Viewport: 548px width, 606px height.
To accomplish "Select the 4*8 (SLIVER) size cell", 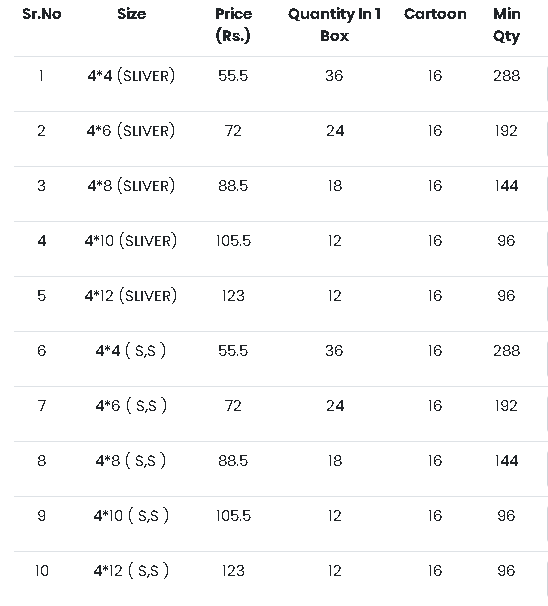I will 131,186.
